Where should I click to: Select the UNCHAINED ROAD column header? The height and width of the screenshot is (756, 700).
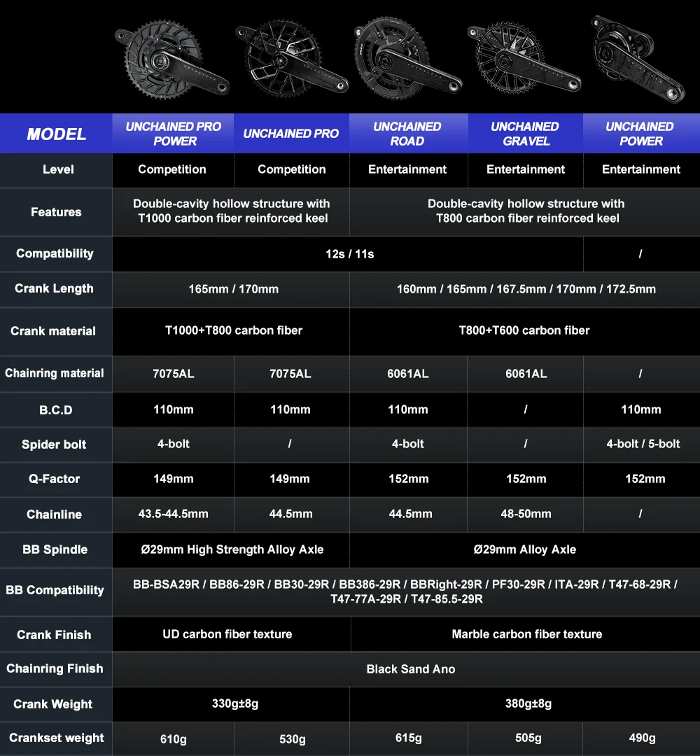[x=408, y=134]
